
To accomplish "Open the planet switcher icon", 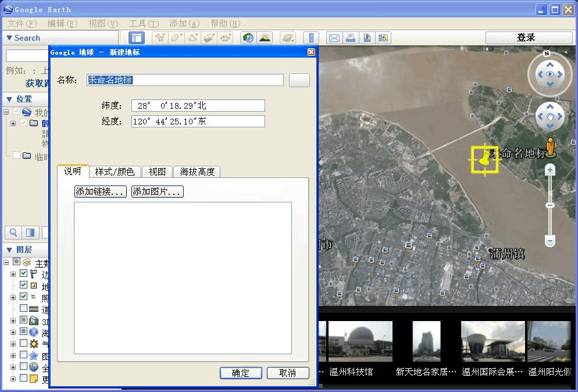I will (287, 38).
